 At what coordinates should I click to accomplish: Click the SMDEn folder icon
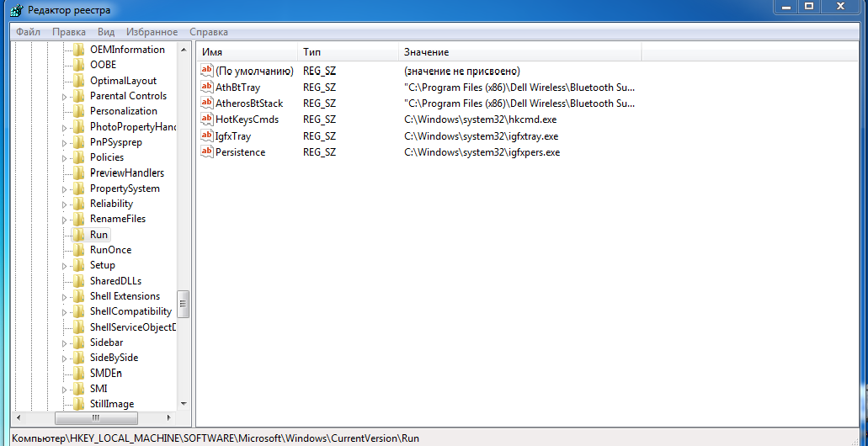click(x=78, y=373)
